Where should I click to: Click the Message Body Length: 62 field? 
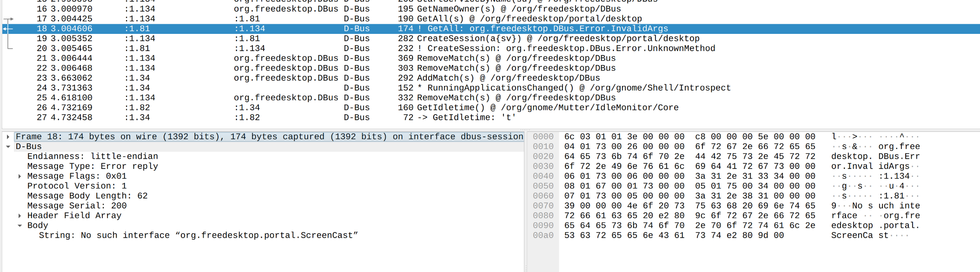[87, 196]
